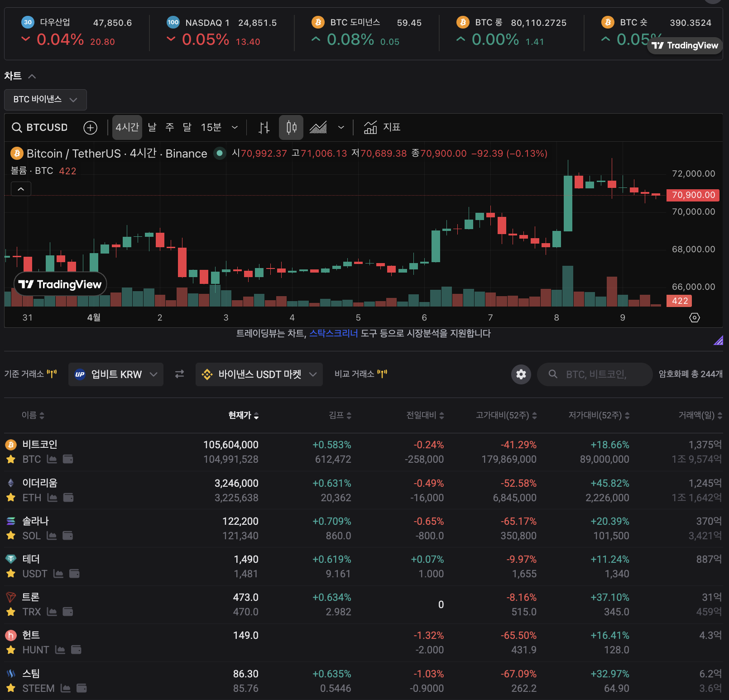Click the 이더리움 price 3,246,000
This screenshot has width=729, height=700.
[x=236, y=483]
